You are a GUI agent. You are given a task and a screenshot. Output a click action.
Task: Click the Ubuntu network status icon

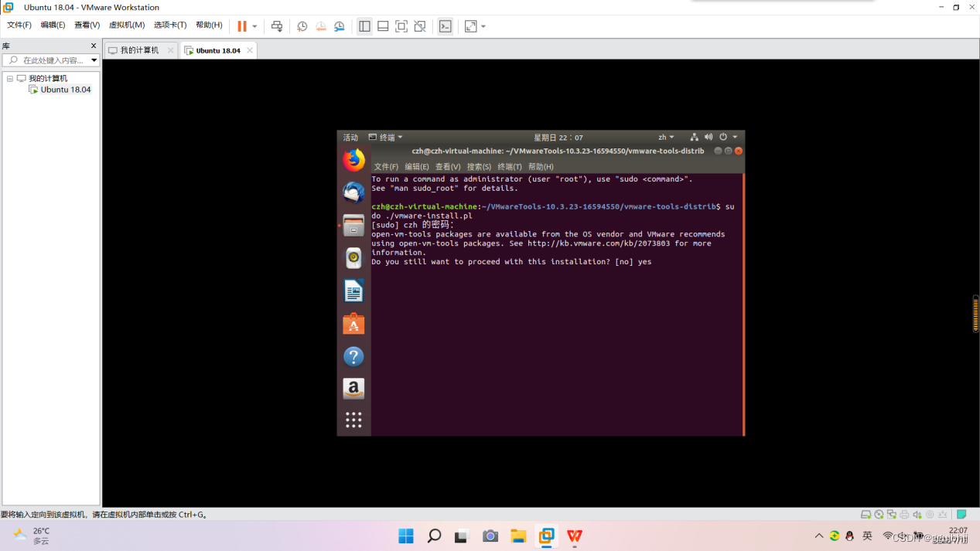[694, 138]
